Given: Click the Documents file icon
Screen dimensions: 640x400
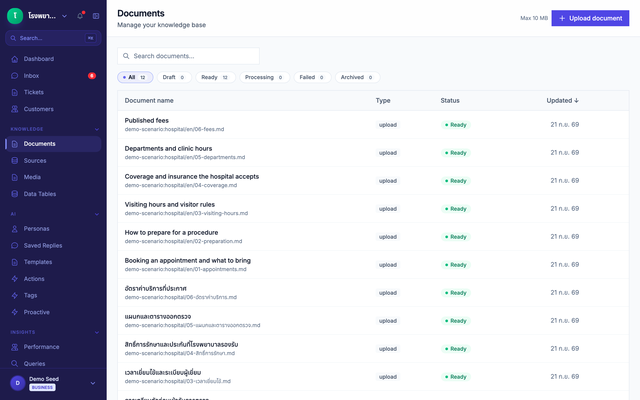Looking at the screenshot, I should click(15, 144).
